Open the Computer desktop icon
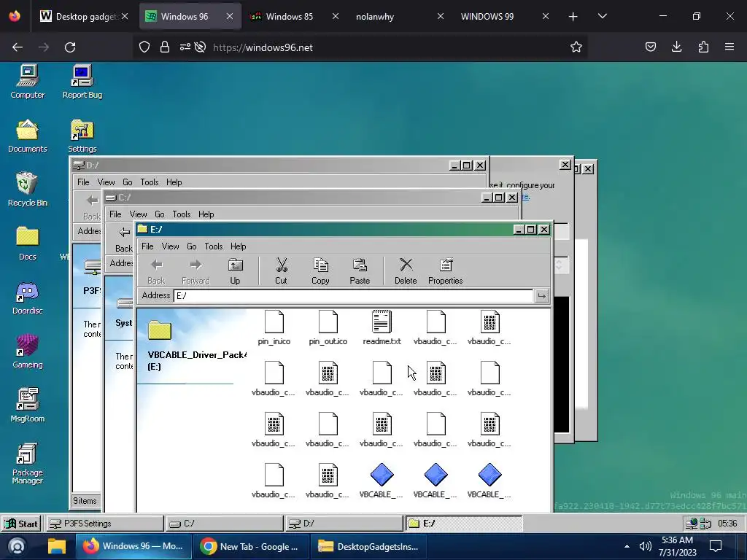 [x=28, y=82]
